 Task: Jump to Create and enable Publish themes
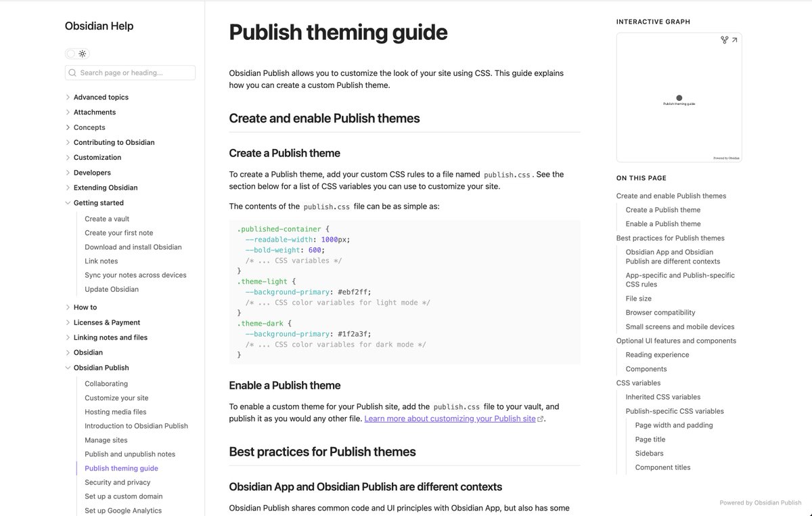click(671, 196)
